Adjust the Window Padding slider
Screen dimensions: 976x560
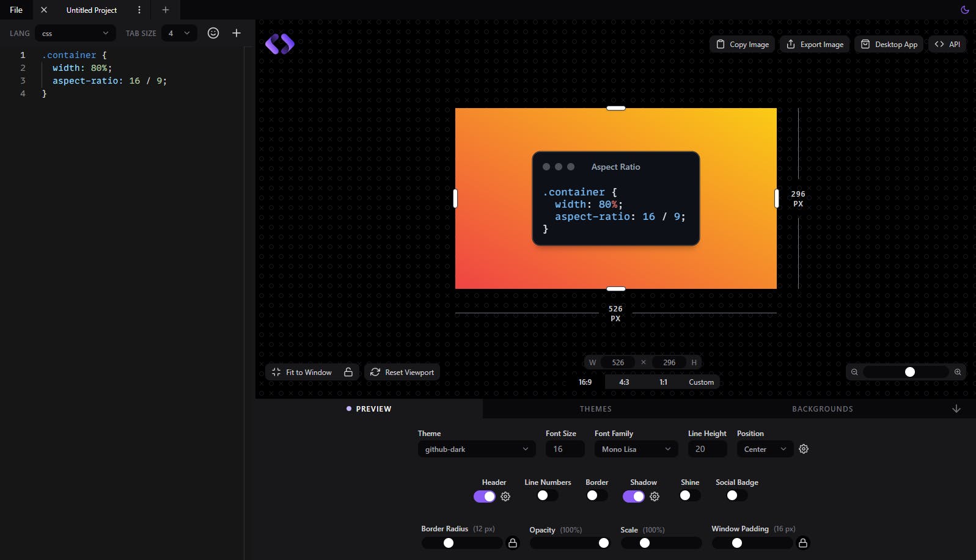(x=752, y=543)
